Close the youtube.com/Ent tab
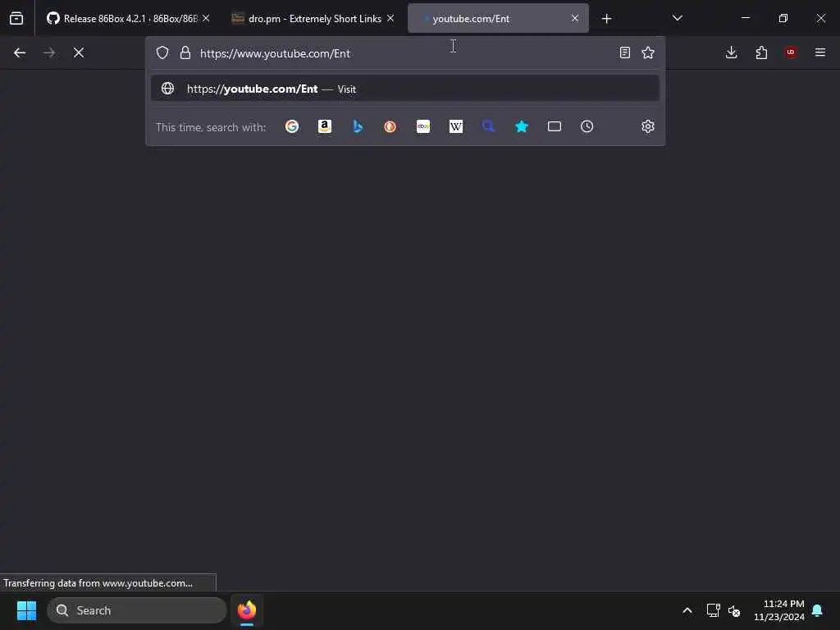The width and height of the screenshot is (840, 630). pyautogui.click(x=575, y=19)
